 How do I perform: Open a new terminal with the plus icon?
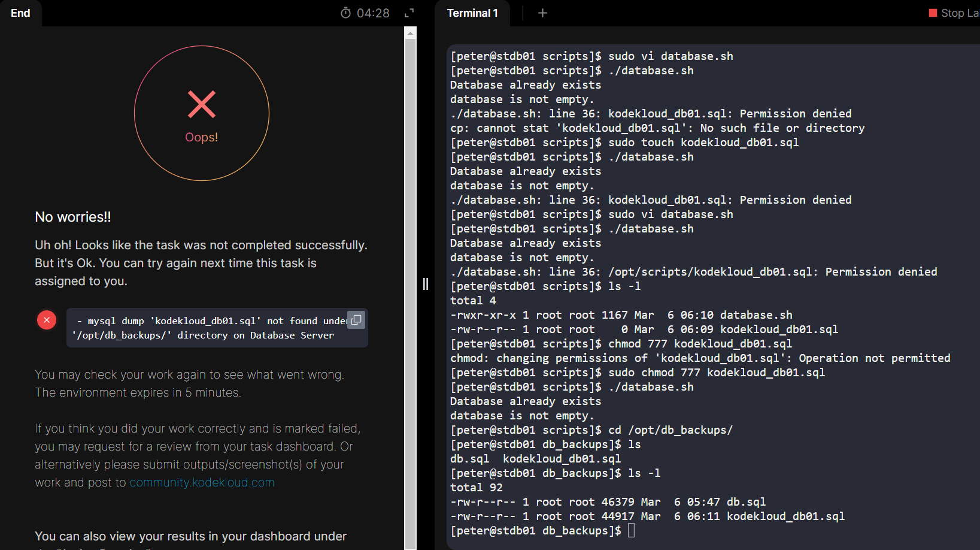(x=542, y=13)
